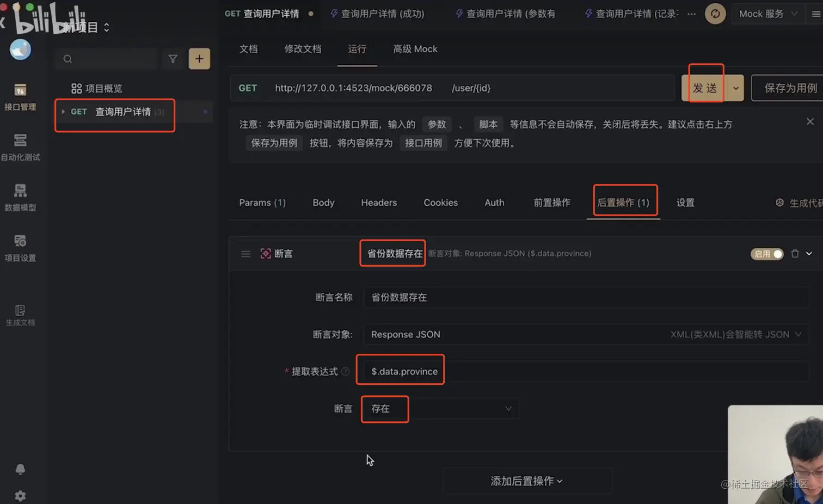
Task: Open the 后置操作 (1) tab
Action: click(x=623, y=202)
